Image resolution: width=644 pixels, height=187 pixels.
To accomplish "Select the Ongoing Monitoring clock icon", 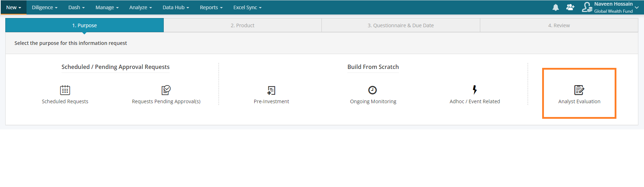I will tap(372, 90).
